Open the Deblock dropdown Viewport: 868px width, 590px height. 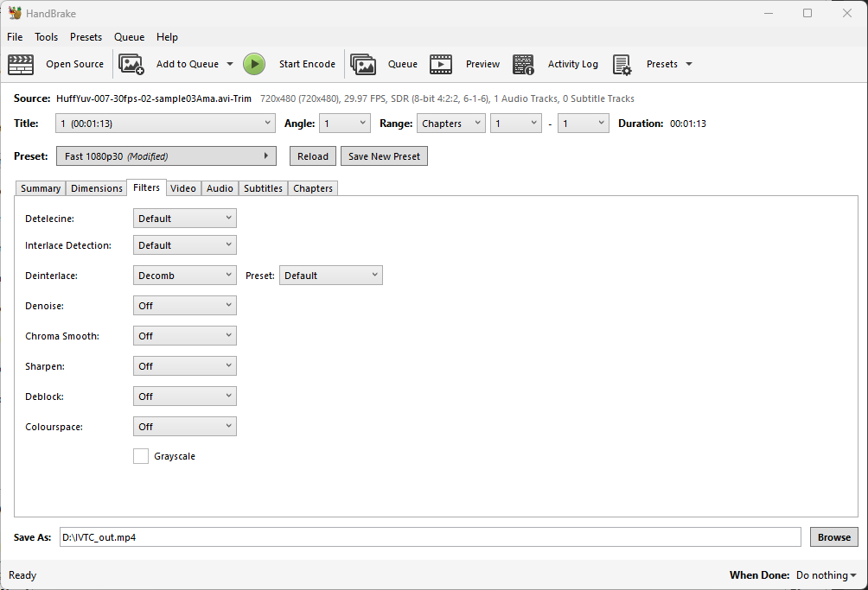tap(185, 397)
